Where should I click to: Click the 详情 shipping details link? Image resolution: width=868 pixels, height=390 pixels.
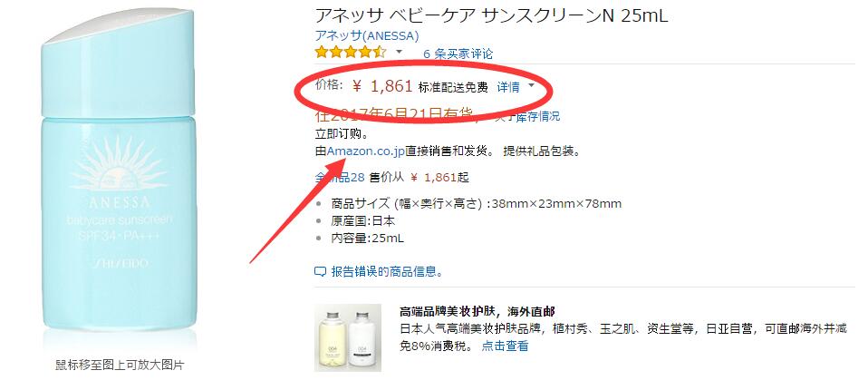click(x=508, y=87)
